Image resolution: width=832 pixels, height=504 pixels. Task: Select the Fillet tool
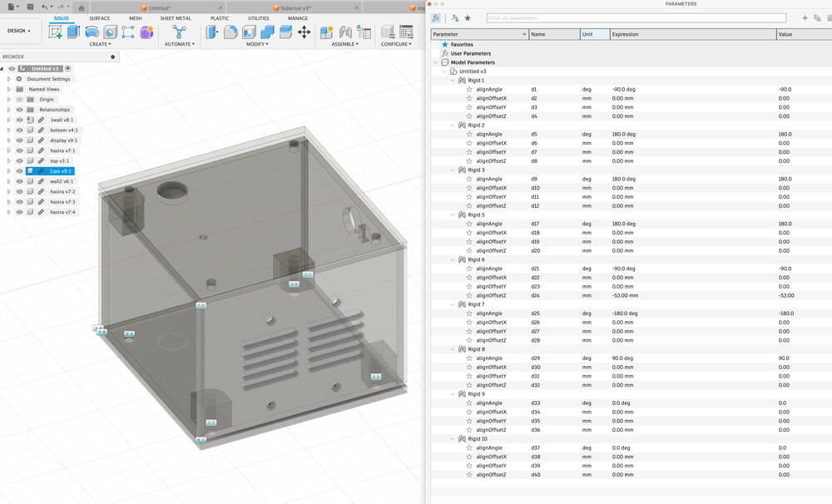point(230,32)
